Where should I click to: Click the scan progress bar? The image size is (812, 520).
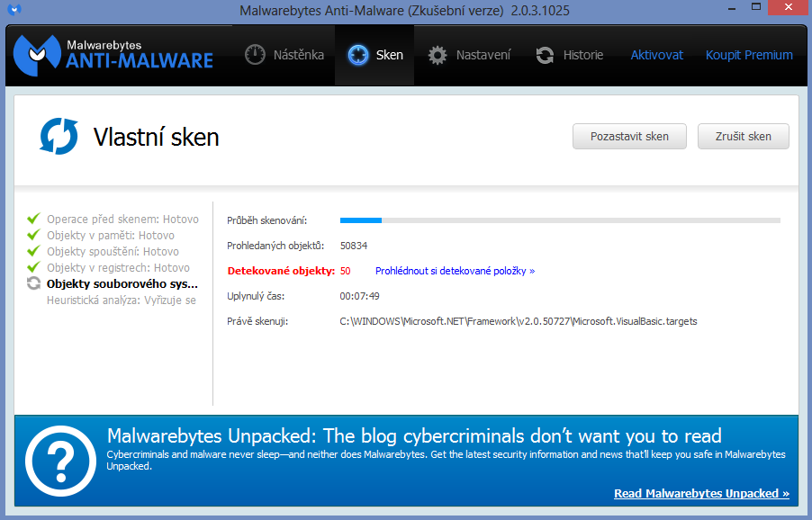coord(559,220)
